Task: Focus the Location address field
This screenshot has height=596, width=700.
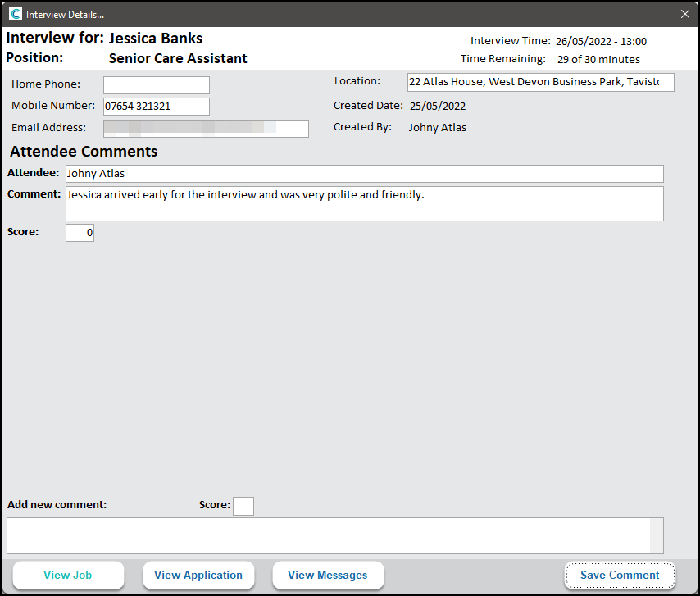Action: pyautogui.click(x=540, y=82)
